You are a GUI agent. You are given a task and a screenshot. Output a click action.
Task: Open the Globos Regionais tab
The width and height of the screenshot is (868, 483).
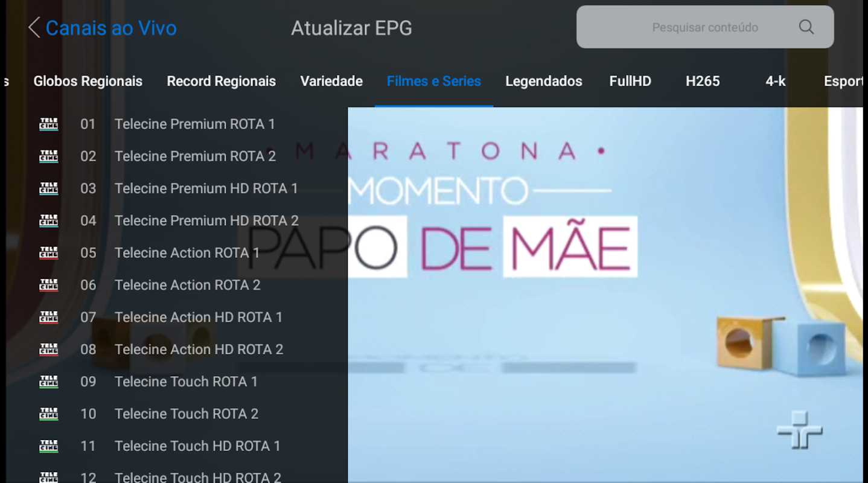pyautogui.click(x=88, y=82)
